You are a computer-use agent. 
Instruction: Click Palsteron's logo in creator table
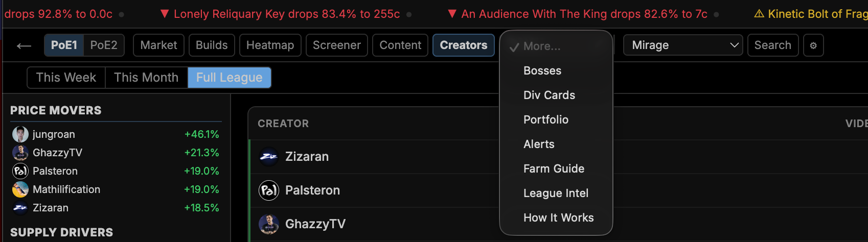(x=269, y=190)
